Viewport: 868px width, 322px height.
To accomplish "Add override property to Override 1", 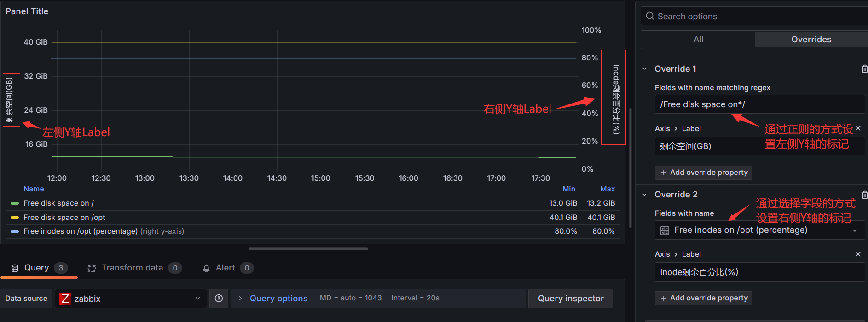I will pos(703,172).
